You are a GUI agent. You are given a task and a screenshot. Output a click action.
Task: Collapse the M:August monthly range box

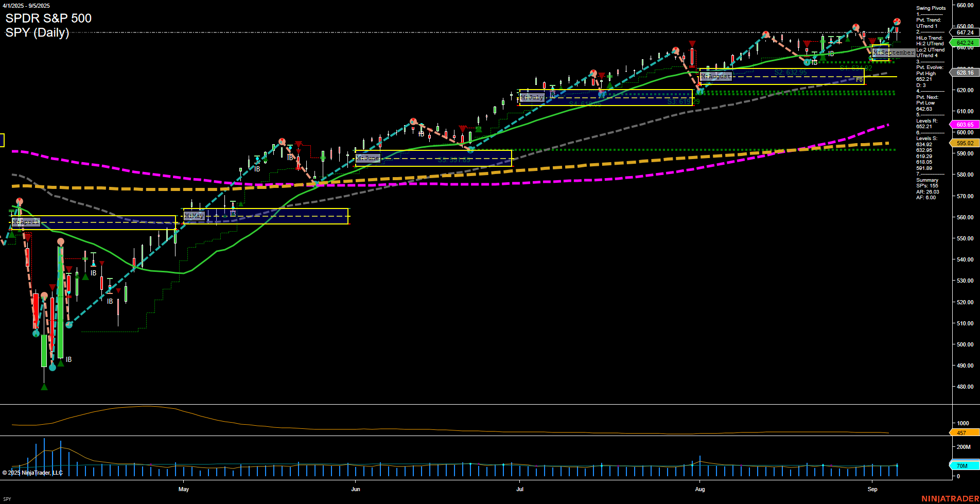[x=717, y=76]
